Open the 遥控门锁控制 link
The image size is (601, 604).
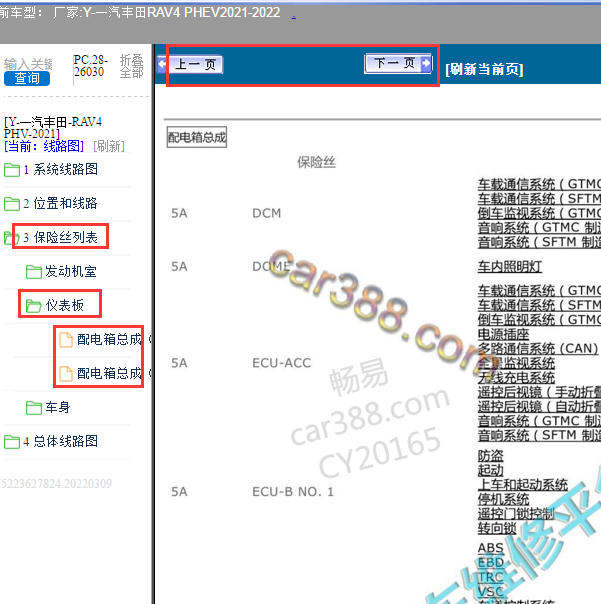pyautogui.click(x=516, y=513)
